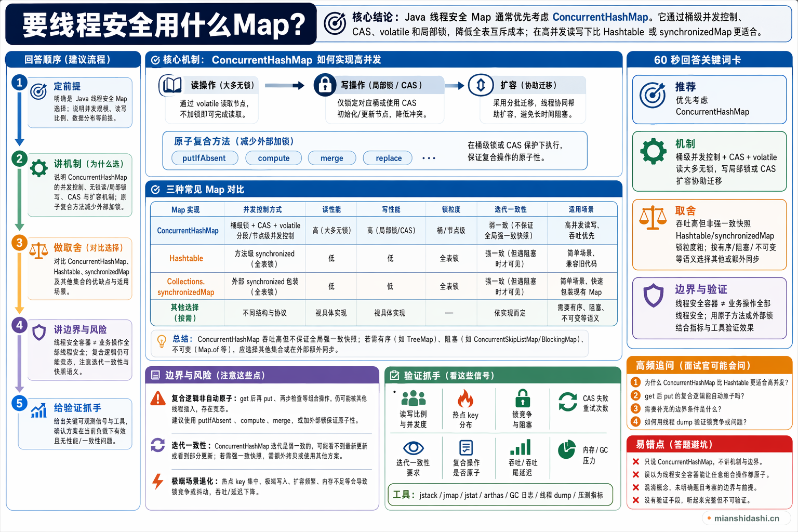Click the document icon above 复合操作是否原子
Image resolution: width=798 pixels, height=532 pixels.
(x=466, y=447)
